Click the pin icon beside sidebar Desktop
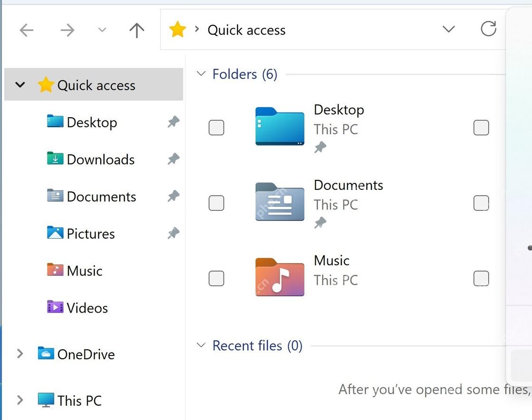Viewport: 532px width, 420px height. [x=173, y=121]
